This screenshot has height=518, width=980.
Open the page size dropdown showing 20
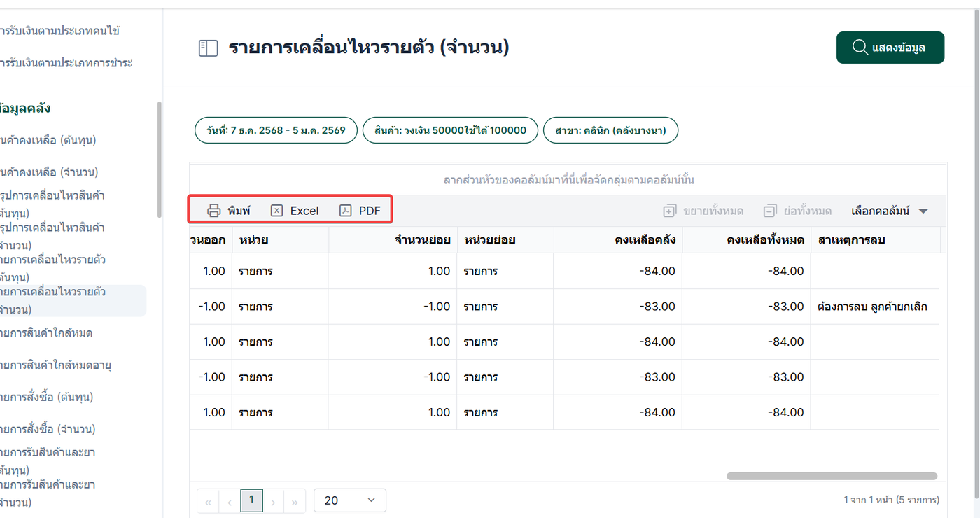(x=350, y=500)
